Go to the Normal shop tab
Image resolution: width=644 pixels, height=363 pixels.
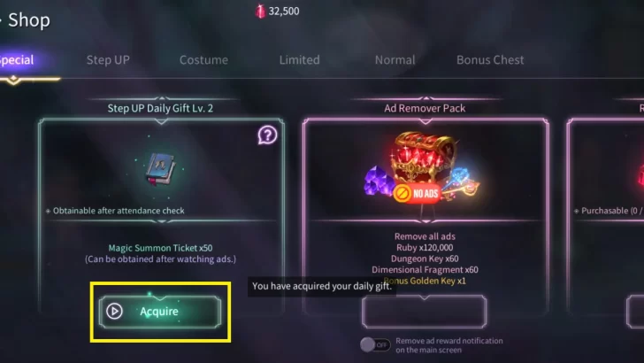395,60
